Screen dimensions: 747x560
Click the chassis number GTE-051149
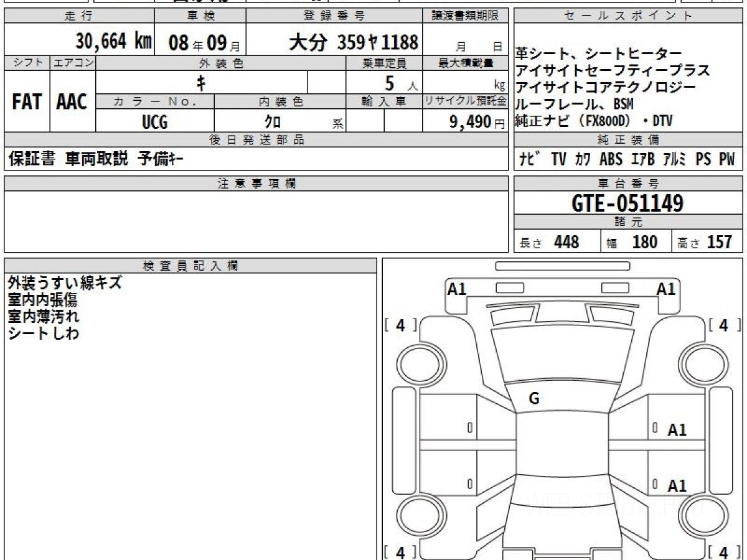[x=627, y=203]
